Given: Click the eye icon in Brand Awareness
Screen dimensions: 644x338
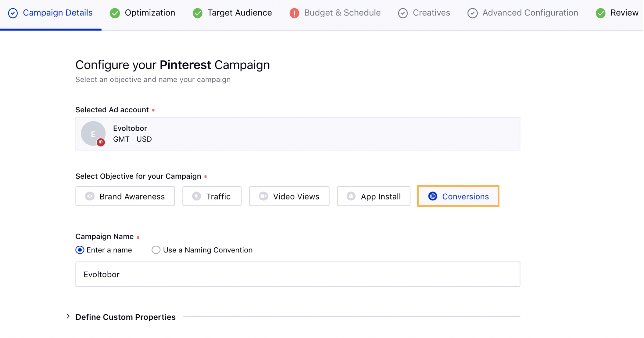Looking at the screenshot, I should coord(90,196).
